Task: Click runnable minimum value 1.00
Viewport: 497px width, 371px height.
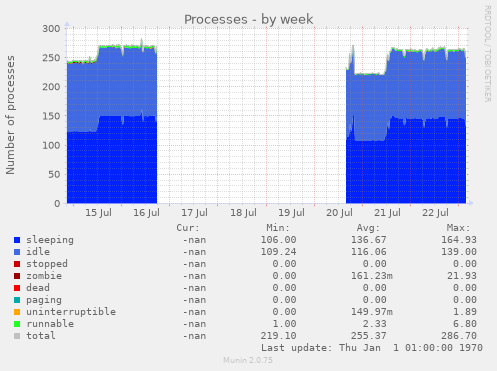Action: (284, 324)
